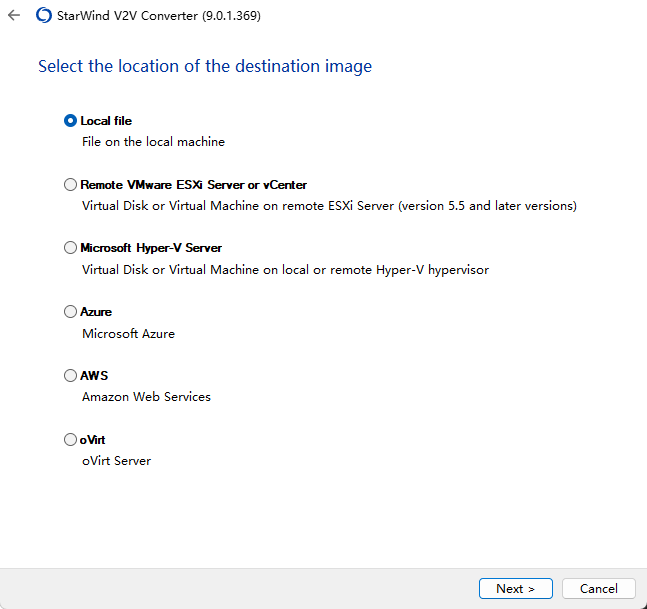
Task: Go back using the arrow icon
Action: 14,16
